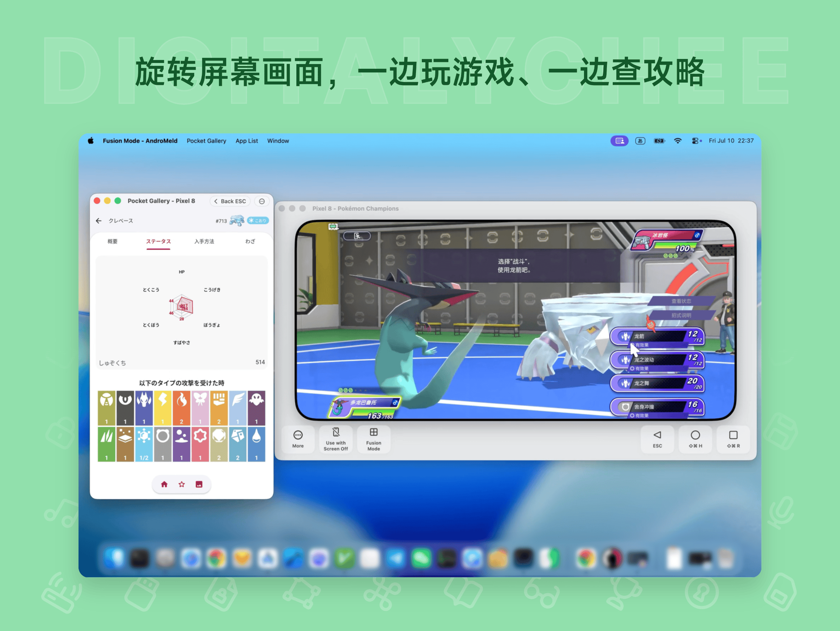Select the ステータス tab
Image resolution: width=840 pixels, height=631 pixels.
coord(158,241)
